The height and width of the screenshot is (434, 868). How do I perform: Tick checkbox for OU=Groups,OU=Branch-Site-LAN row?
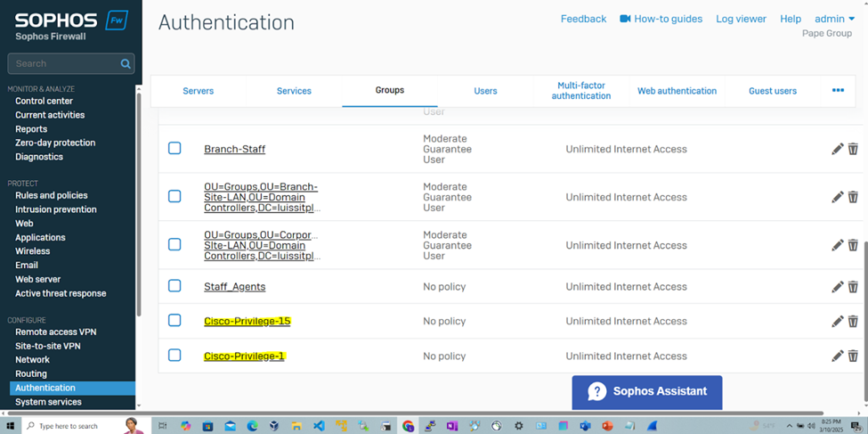click(x=174, y=196)
